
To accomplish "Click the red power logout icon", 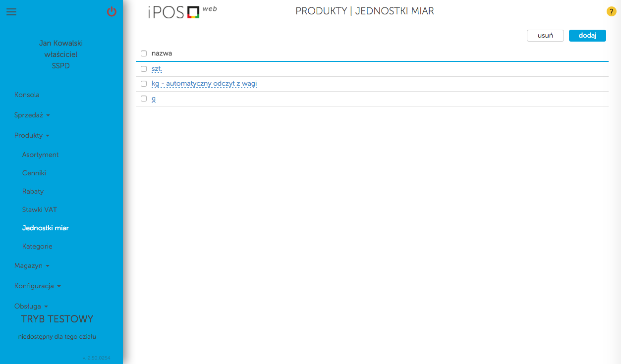I will coord(112,12).
